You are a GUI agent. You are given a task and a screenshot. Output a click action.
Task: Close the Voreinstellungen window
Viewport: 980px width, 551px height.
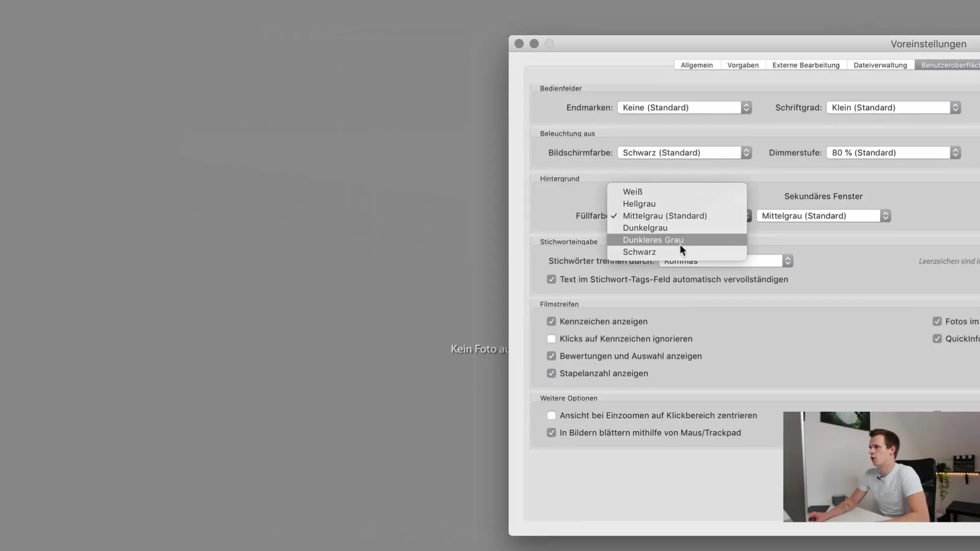click(519, 44)
